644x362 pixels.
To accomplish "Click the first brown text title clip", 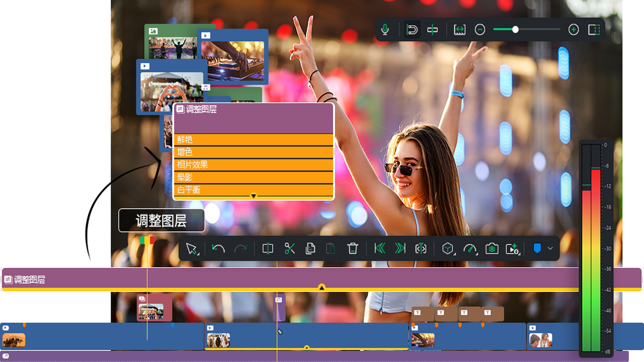I will click(x=423, y=314).
